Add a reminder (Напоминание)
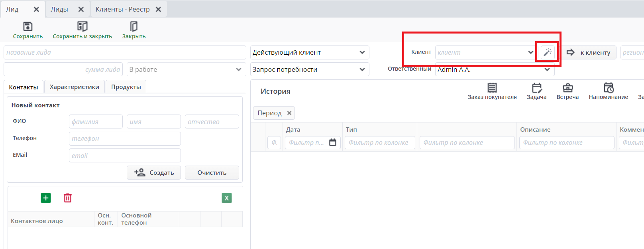Viewport: 644px width, 249px height. (x=608, y=88)
